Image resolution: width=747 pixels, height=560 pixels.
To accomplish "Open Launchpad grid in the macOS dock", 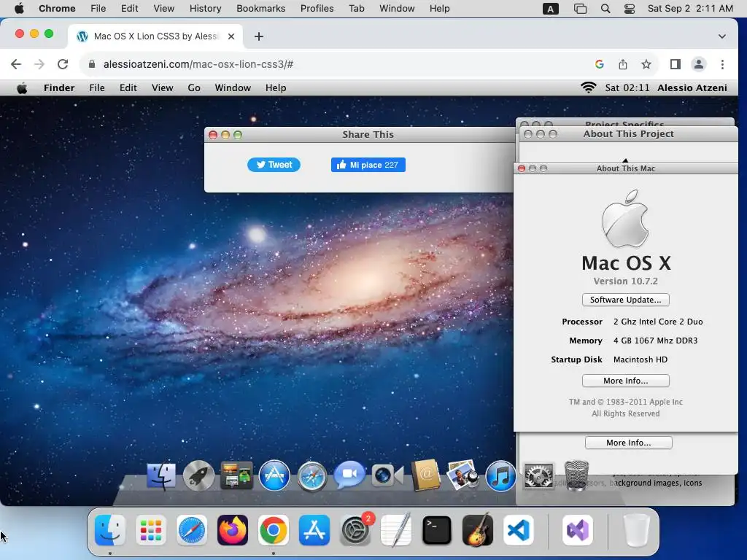I will (151, 530).
